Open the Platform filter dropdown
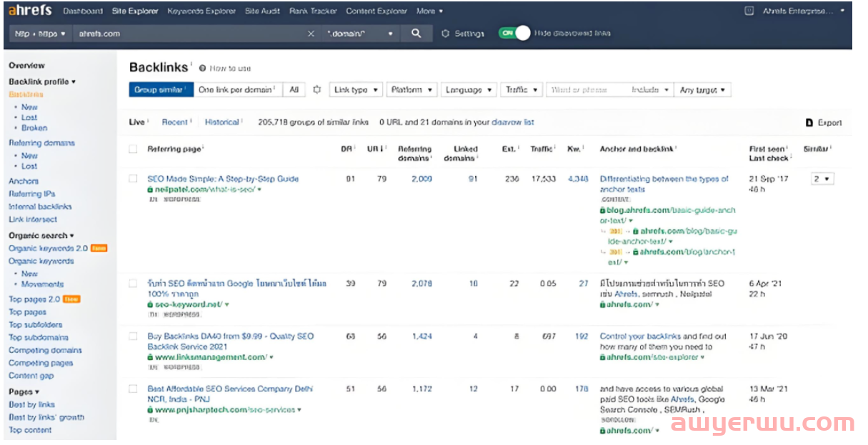Screen dimensions: 868x445 coord(412,90)
